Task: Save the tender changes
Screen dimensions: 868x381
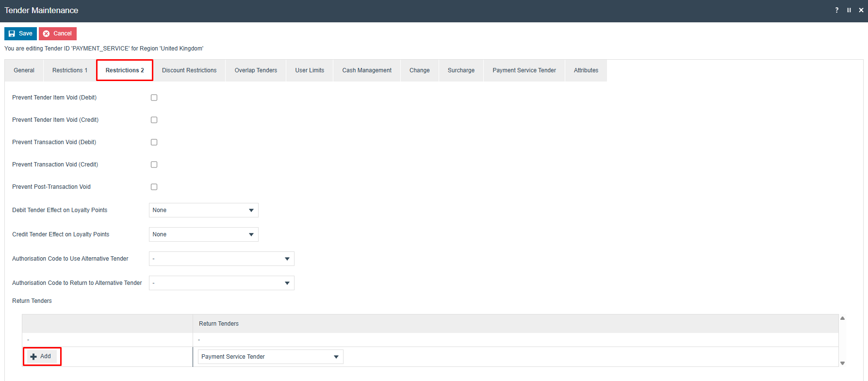Action: [20, 33]
